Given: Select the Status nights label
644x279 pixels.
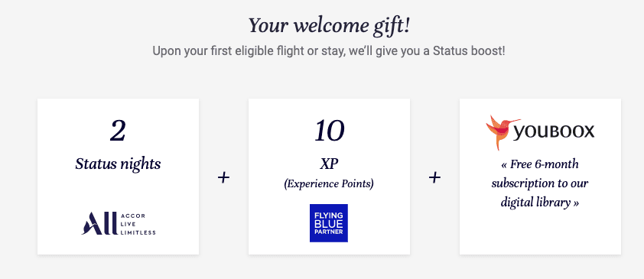Looking at the screenshot, I should point(118,164).
